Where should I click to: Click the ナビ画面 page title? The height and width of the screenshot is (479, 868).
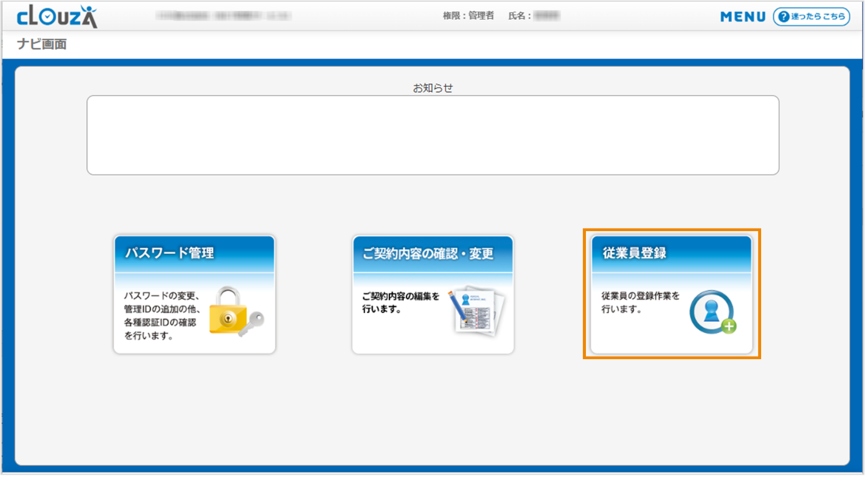pos(42,44)
